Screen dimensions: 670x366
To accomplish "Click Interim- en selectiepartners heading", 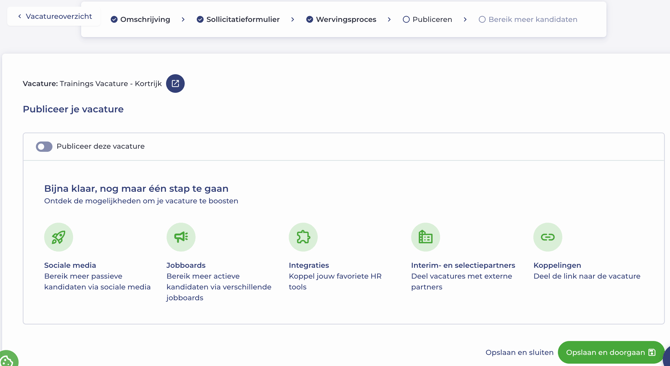I will click(463, 265).
